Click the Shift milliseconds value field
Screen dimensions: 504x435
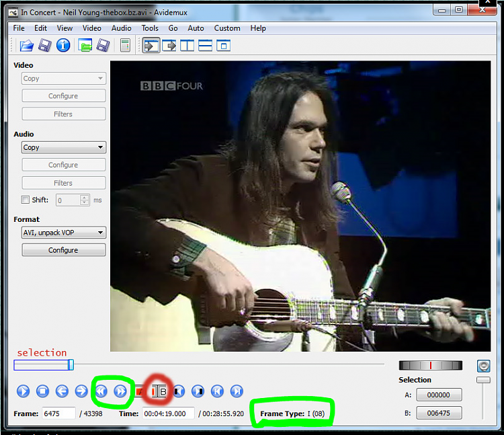(x=68, y=200)
